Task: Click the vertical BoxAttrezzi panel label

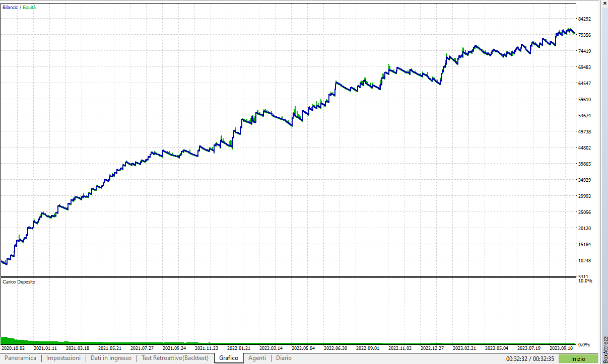Action: click(605, 348)
